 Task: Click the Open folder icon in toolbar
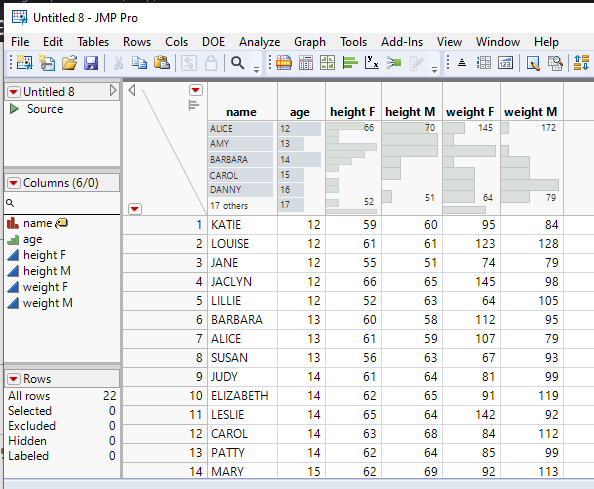coord(69,63)
